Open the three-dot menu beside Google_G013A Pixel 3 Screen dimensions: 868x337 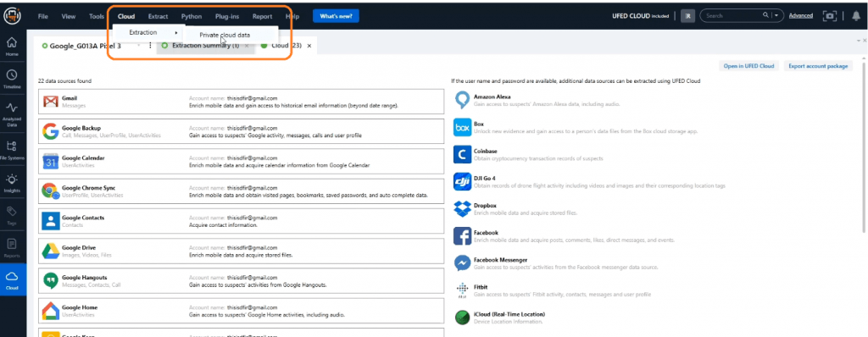pyautogui.click(x=150, y=46)
